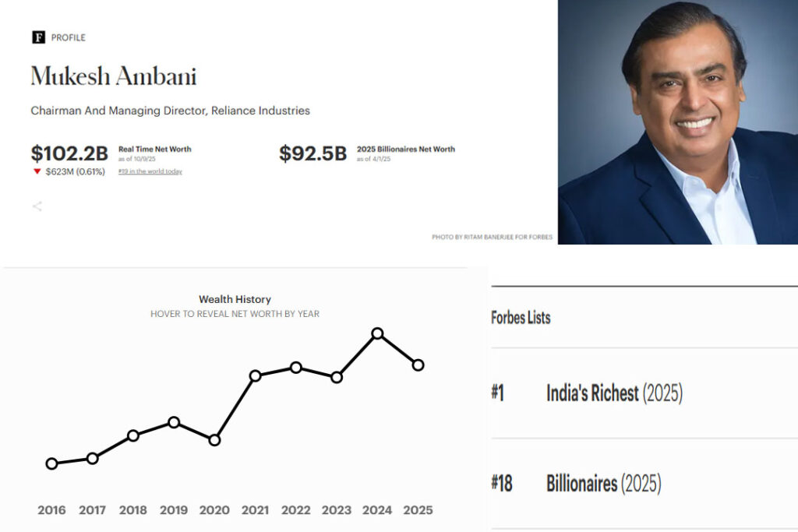Click the 2018 wealth history marker
The height and width of the screenshot is (532, 798).
coord(133,435)
